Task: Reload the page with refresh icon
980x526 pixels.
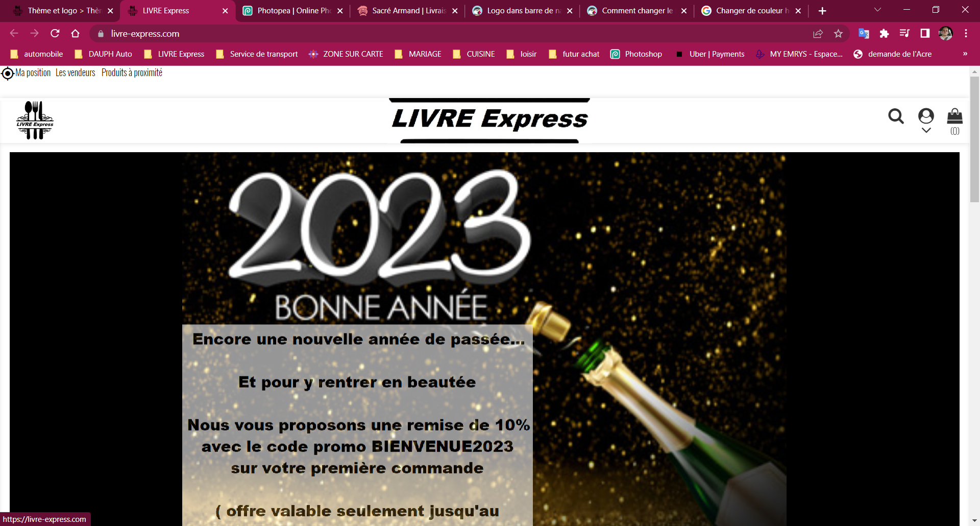Action: [55, 34]
